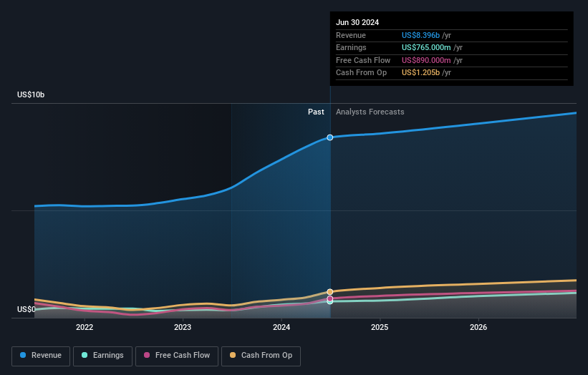The image size is (588, 375).
Task: Click the US$8.396b revenue value
Action: [420, 35]
